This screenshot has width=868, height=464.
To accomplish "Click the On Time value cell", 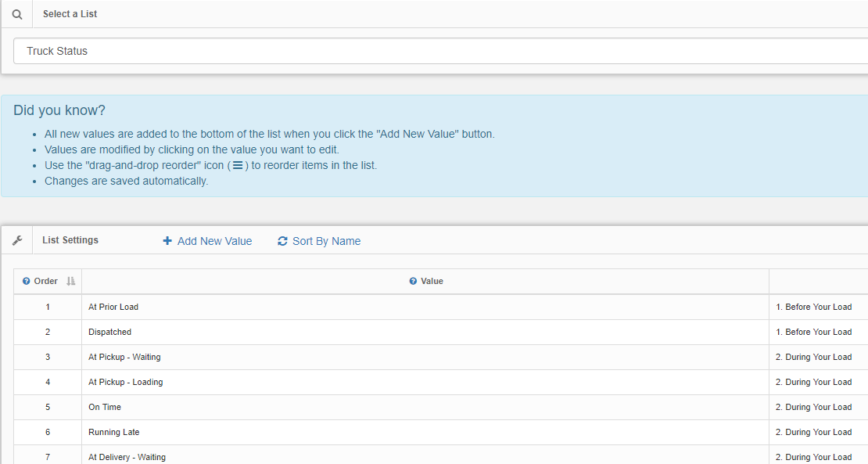I will click(425, 407).
